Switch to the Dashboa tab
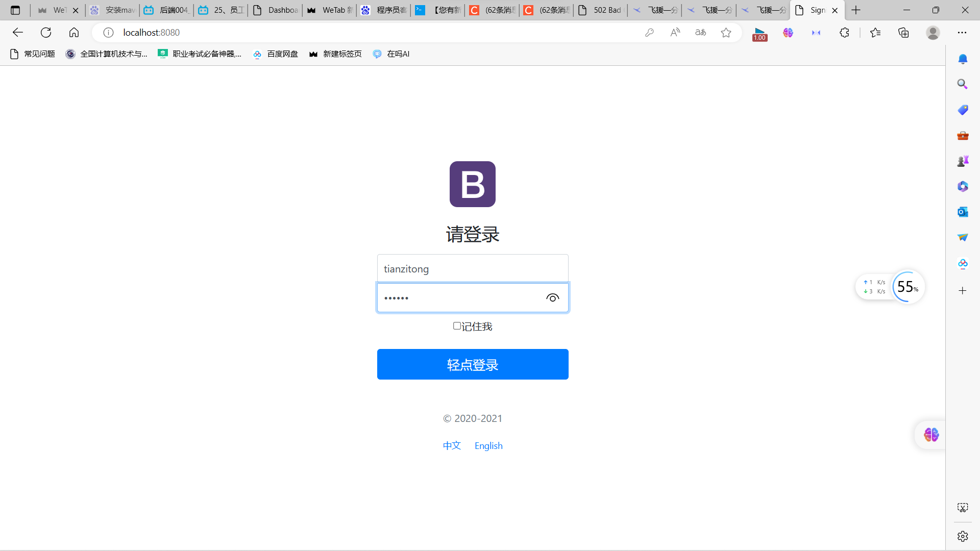This screenshot has width=980, height=551. [276, 10]
